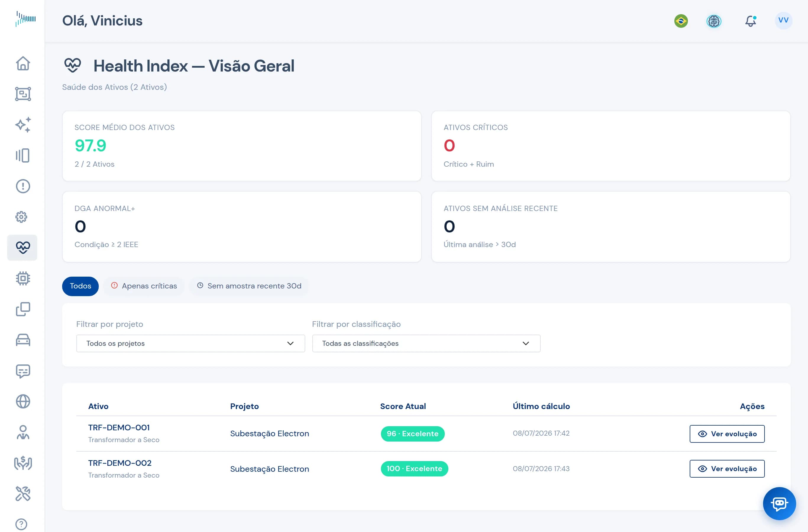Viewport: 808px width, 532px height.
Task: Select the chip processor icon in sidebar
Action: [23, 278]
